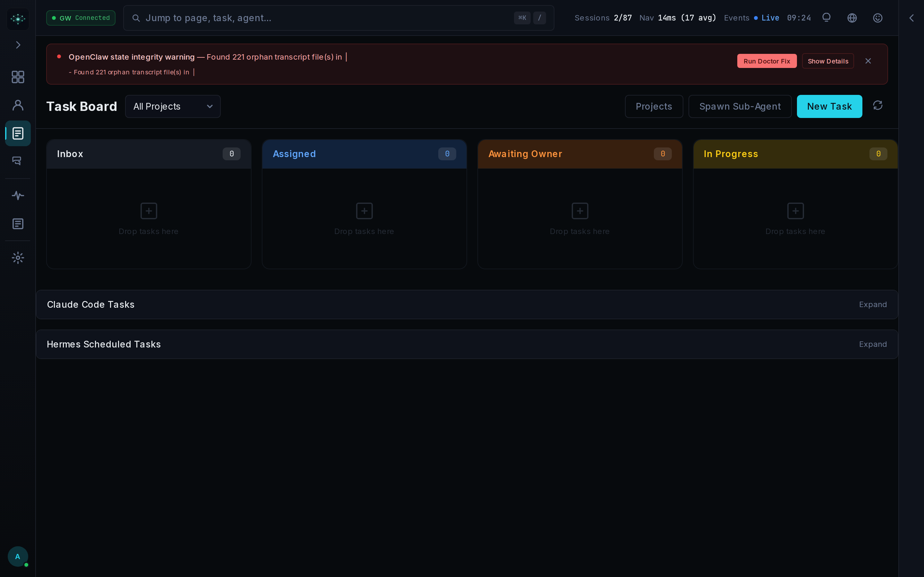924x577 pixels.
Task: Select the Tasks page in the sidebar
Action: [x=18, y=133]
